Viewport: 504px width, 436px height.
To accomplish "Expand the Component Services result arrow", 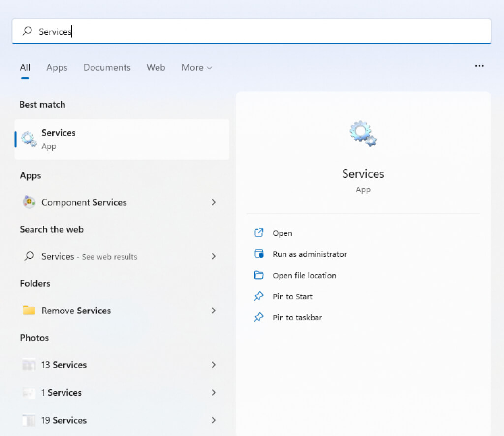I will [214, 202].
